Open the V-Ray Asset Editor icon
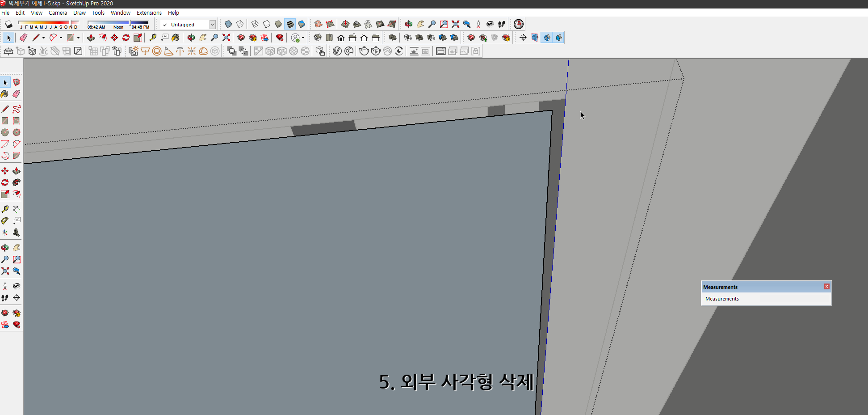Image resolution: width=868 pixels, height=415 pixels. pos(337,51)
